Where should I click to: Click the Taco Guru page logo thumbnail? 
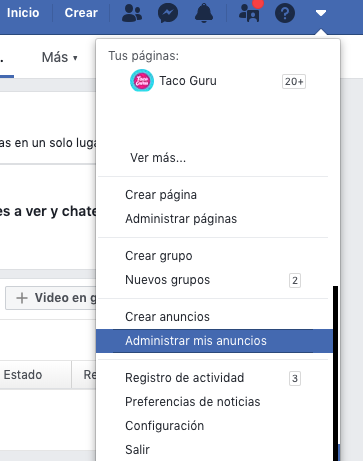point(142,80)
